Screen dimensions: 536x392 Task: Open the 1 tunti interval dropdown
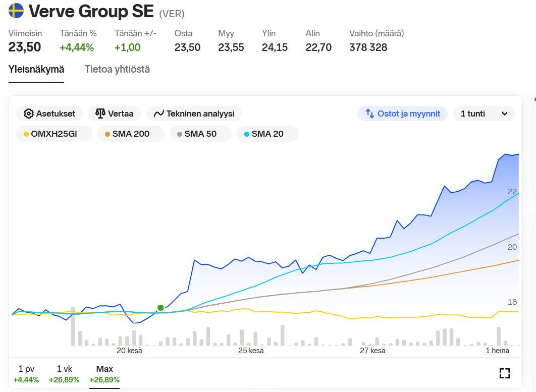(x=484, y=114)
